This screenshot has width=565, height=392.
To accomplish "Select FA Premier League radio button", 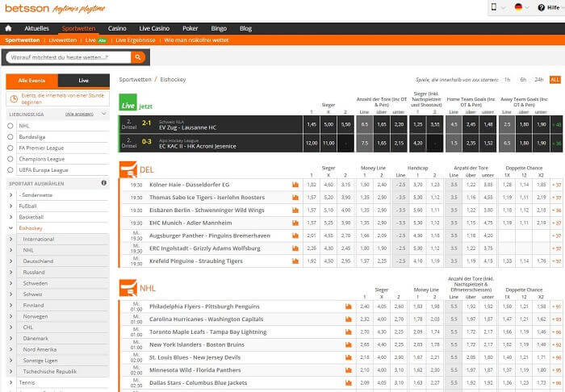I will [10, 148].
